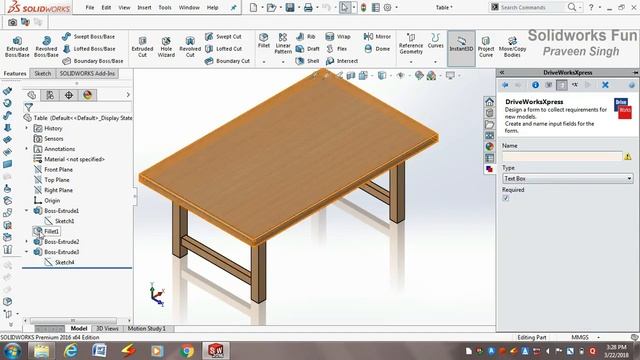
Task: Select the Extruded Cut tool
Action: pyautogui.click(x=142, y=47)
